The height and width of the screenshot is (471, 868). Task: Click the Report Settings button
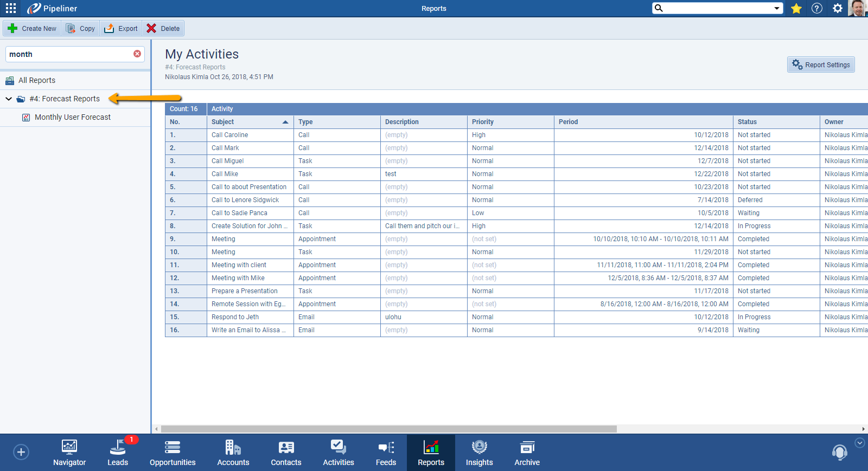[x=821, y=64]
